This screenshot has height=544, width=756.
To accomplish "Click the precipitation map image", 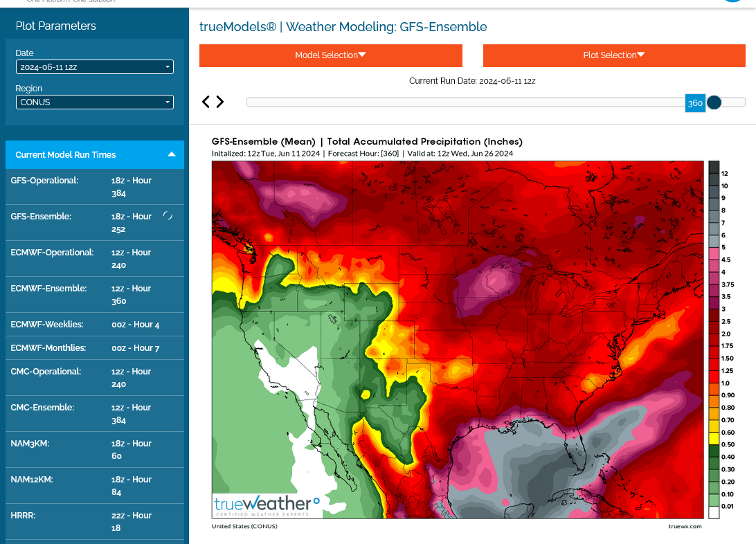I will pyautogui.click(x=458, y=340).
